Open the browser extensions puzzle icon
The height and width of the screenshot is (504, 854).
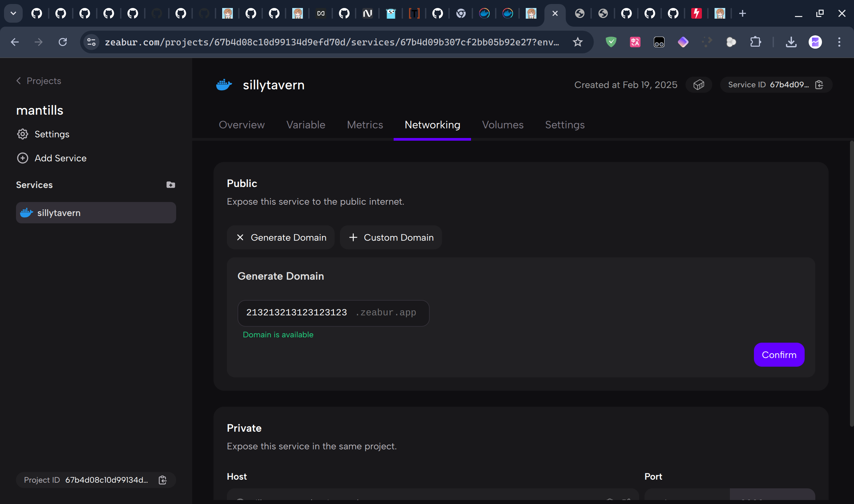(x=755, y=42)
